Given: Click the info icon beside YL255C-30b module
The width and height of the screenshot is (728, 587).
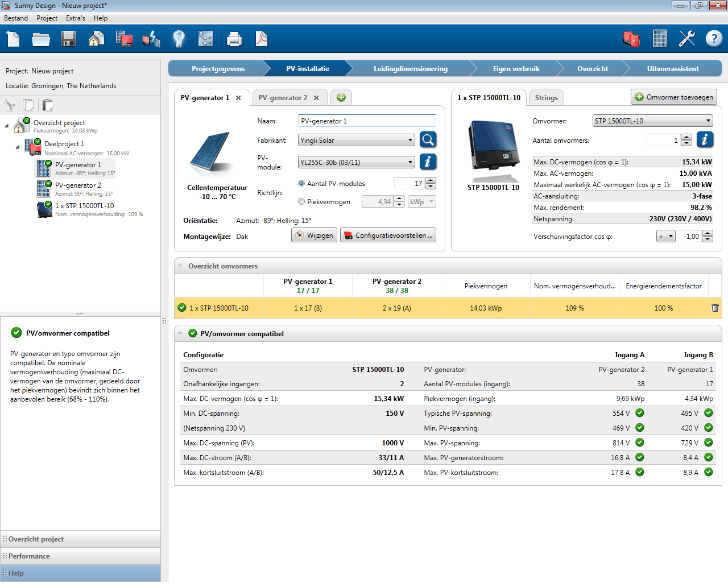Looking at the screenshot, I should pos(428,162).
